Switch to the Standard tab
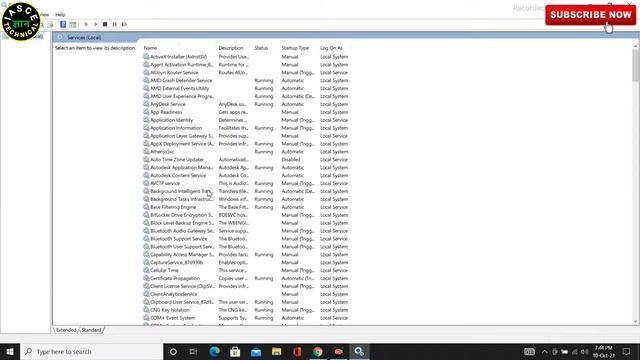Viewport: 640px width, 360px height. pyautogui.click(x=91, y=330)
